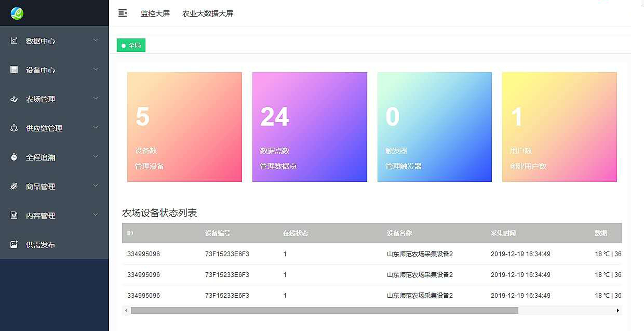Click the 供应链管理 cycle icon
The image size is (644, 331).
point(14,128)
